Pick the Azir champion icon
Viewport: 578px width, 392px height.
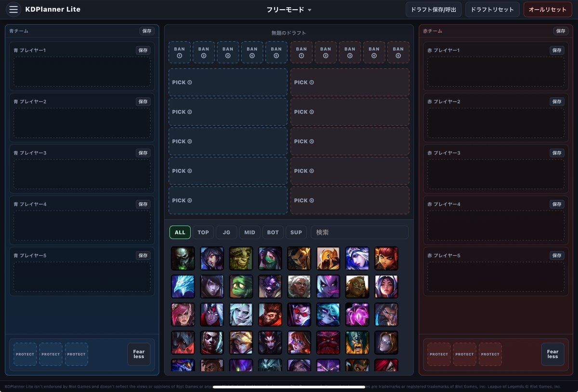click(x=328, y=259)
